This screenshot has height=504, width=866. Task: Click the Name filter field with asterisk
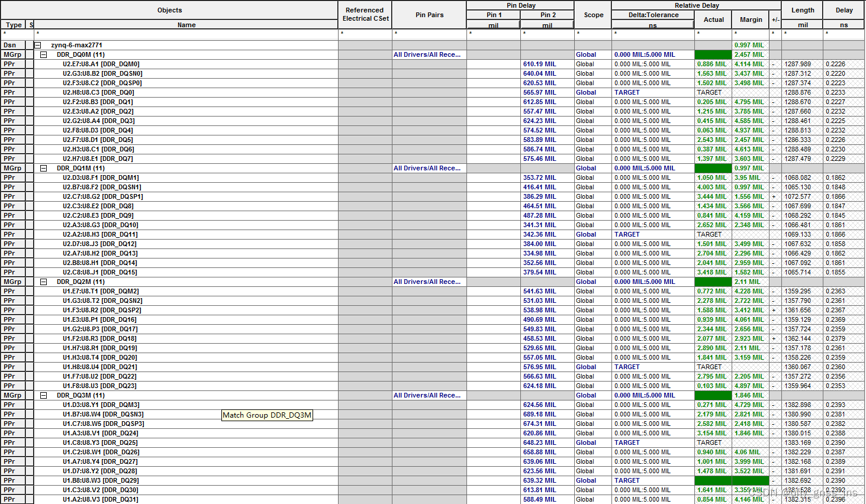pos(186,34)
